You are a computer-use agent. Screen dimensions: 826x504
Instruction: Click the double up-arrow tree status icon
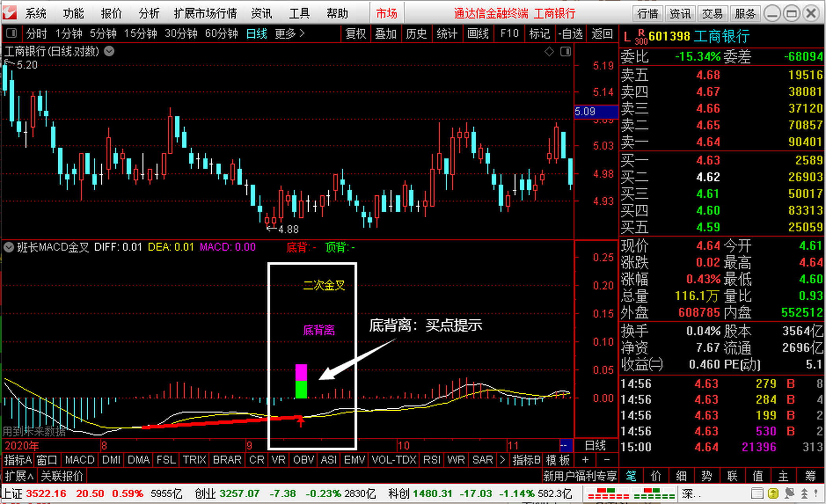[805, 493]
